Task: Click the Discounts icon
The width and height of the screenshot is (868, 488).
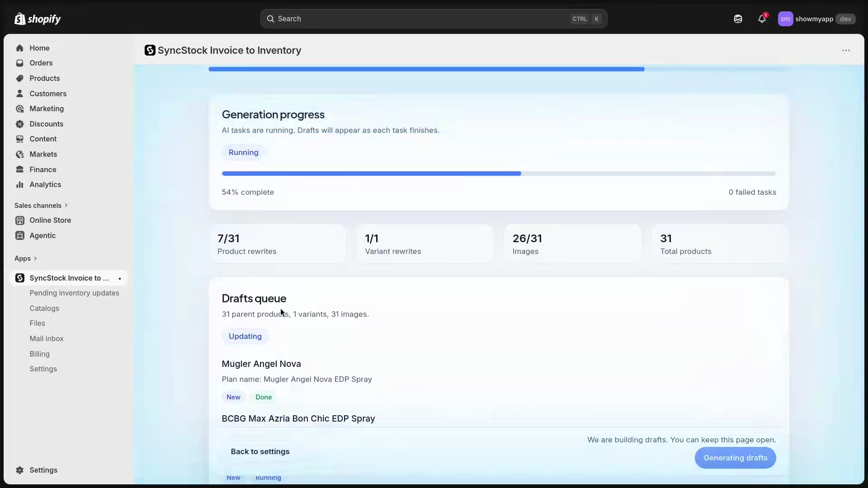Action: [19, 124]
